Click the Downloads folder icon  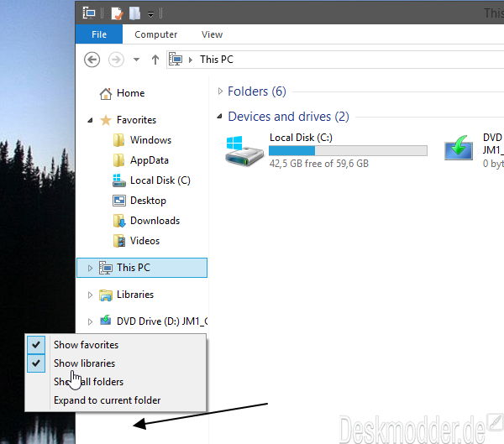pyautogui.click(x=119, y=221)
